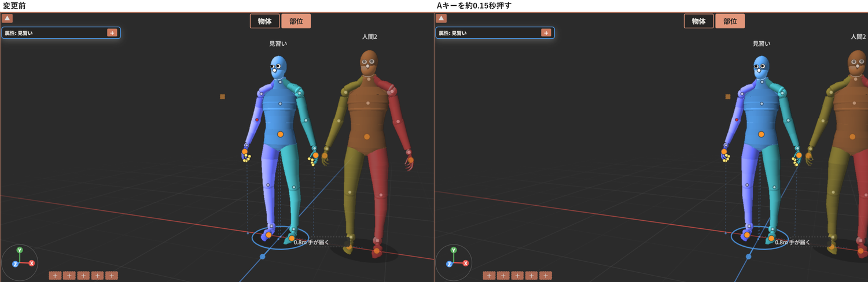The height and width of the screenshot is (282, 868).
Task: Grab 人間2 orange torso handle in Aキー view
Action: (852, 137)
